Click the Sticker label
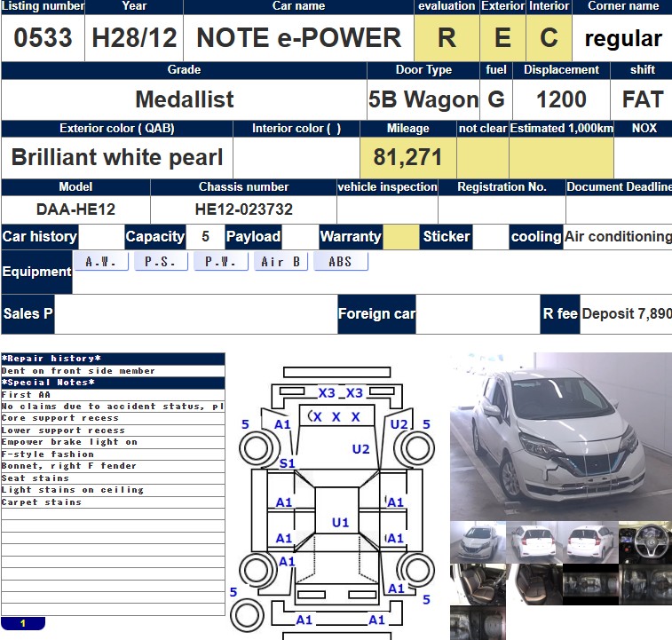The height and width of the screenshot is (640, 672). (x=447, y=237)
